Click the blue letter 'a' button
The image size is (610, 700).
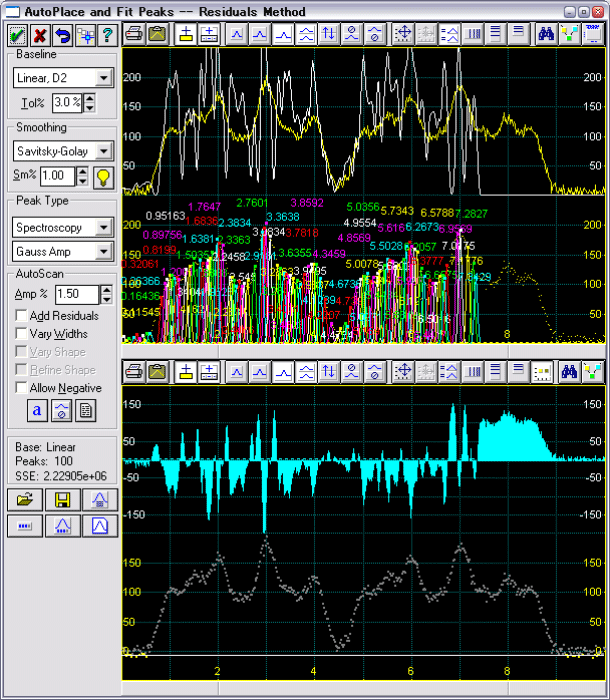click(36, 410)
